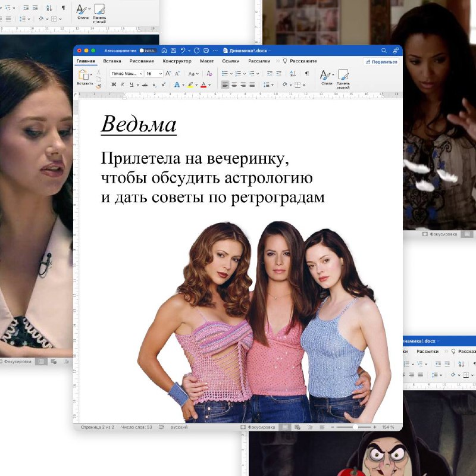This screenshot has height=476, width=476.
Task: Click Панель стилей in the top-left background window
Action: [99, 13]
